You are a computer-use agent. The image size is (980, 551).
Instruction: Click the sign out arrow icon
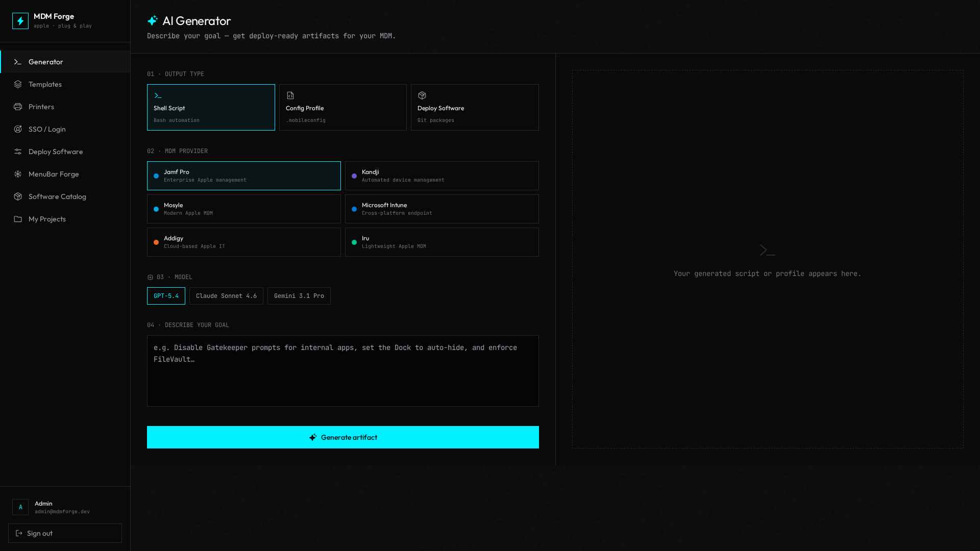click(19, 533)
